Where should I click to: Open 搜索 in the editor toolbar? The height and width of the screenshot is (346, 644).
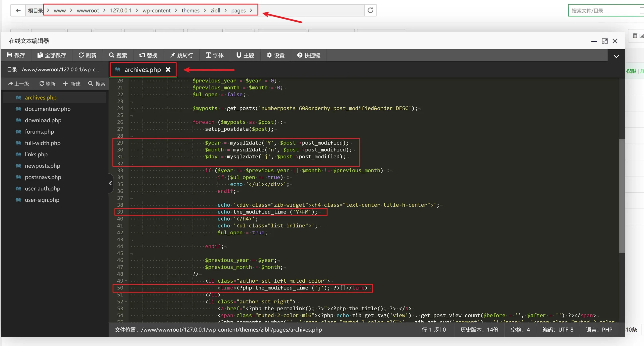118,55
